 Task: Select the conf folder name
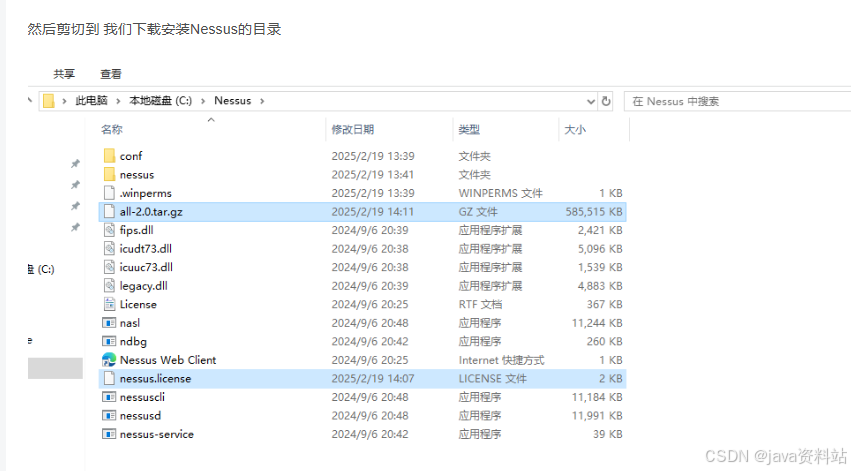pos(131,156)
